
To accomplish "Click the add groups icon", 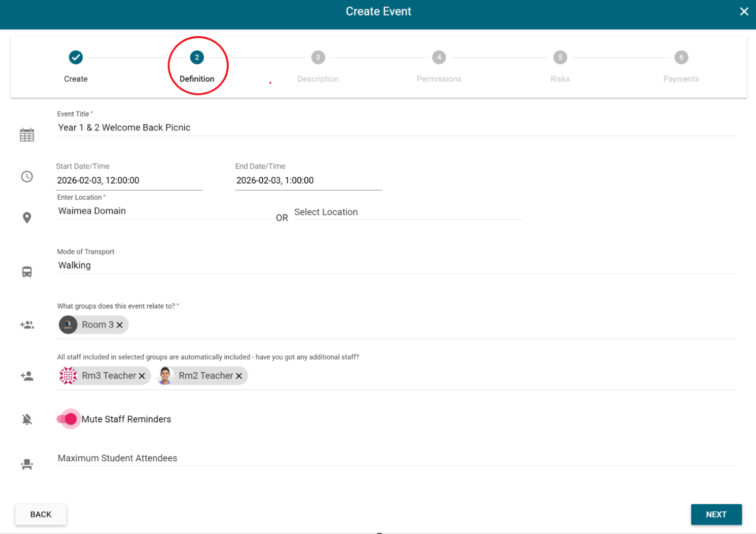I will [27, 325].
